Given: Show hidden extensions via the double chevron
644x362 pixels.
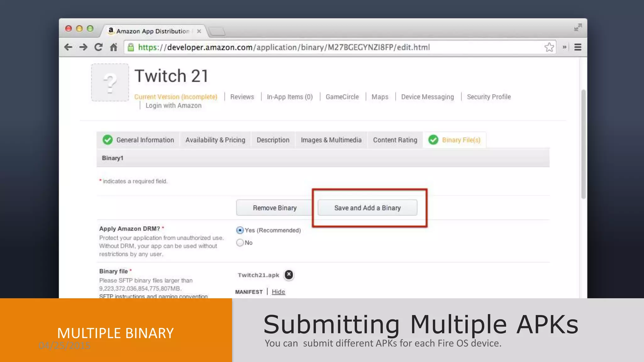Looking at the screenshot, I should (x=564, y=47).
